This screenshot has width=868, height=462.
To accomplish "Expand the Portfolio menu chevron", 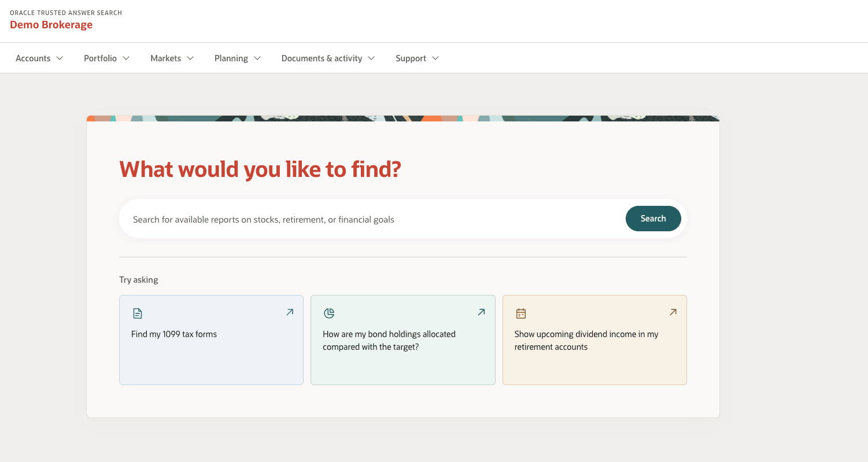I will coord(126,58).
